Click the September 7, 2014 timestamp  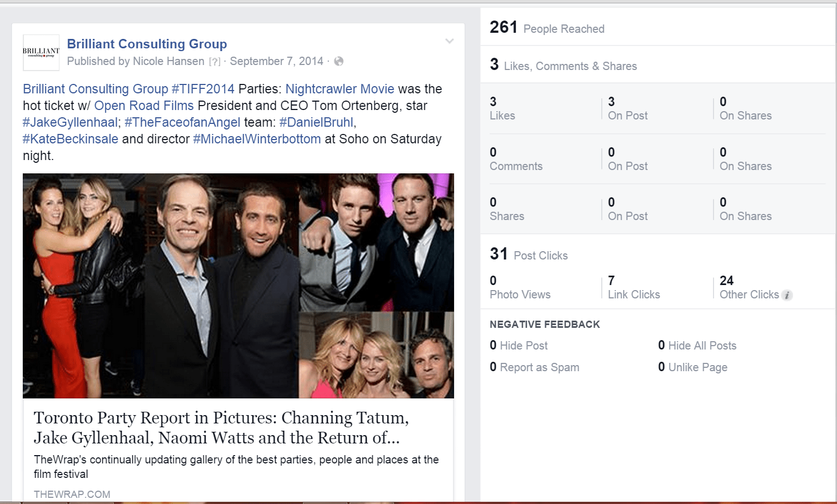tap(276, 61)
